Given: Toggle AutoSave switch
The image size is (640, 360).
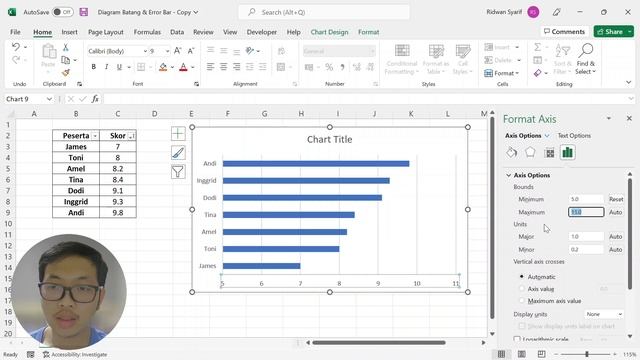Looking at the screenshot, I should pyautogui.click(x=62, y=12).
